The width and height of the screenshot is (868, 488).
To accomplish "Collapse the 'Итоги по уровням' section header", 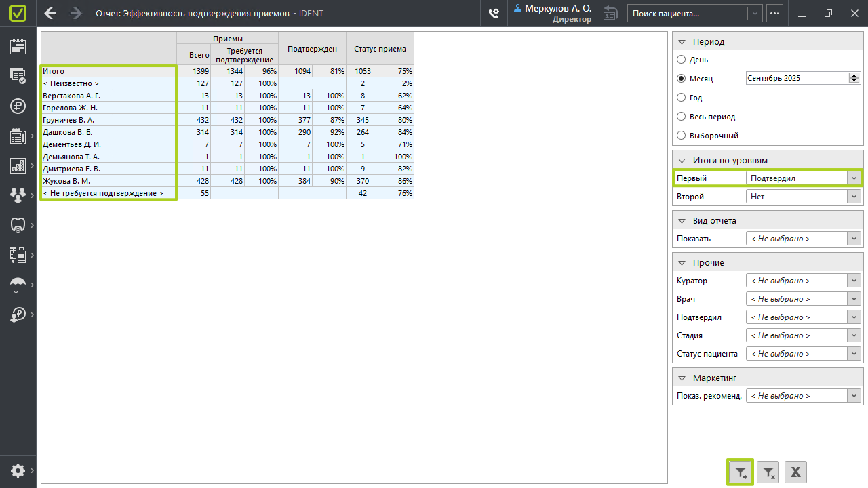I will (682, 161).
